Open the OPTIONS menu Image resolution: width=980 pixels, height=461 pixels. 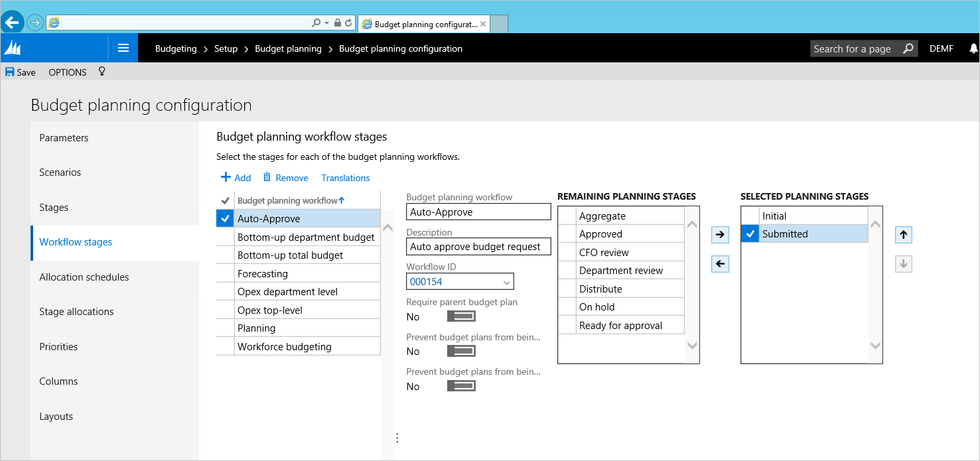coord(68,72)
